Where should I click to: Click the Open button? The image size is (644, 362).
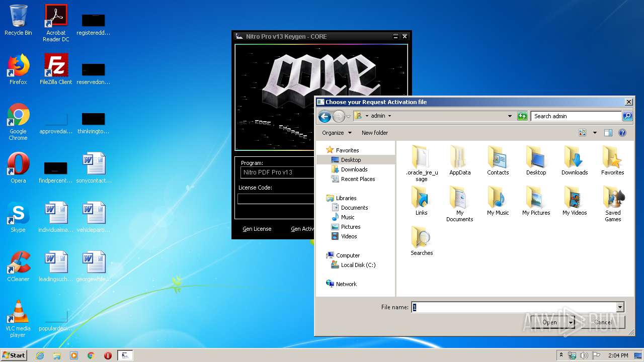coord(549,322)
